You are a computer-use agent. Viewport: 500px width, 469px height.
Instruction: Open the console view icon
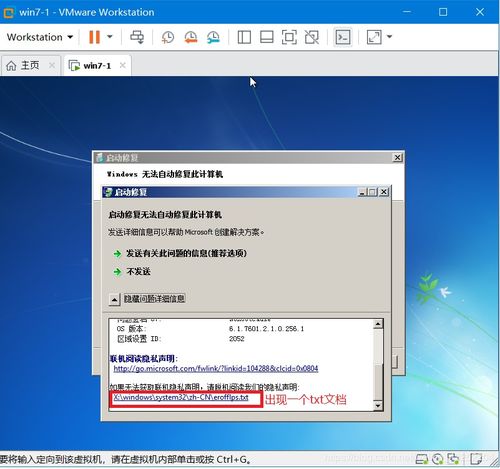tap(343, 37)
